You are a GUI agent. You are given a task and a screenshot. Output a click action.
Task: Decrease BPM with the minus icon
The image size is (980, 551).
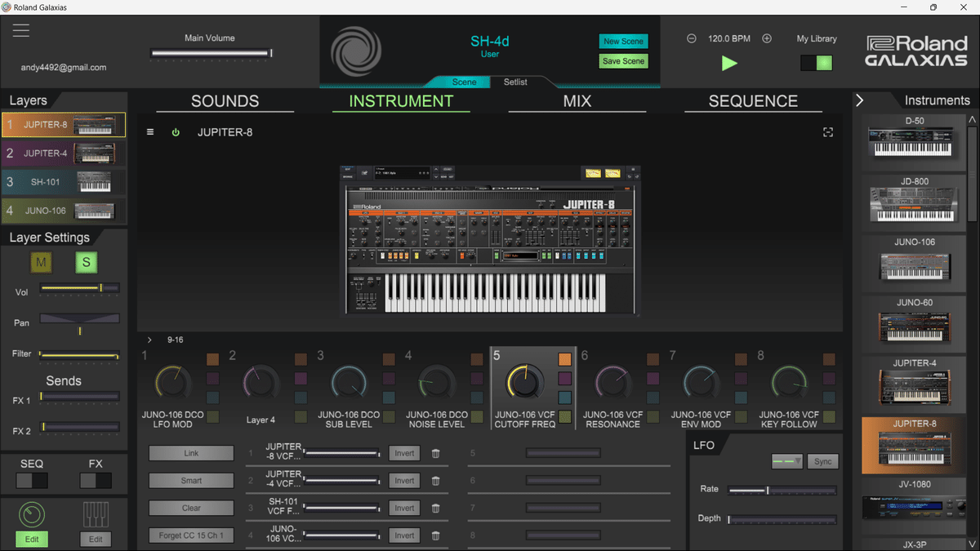(692, 38)
